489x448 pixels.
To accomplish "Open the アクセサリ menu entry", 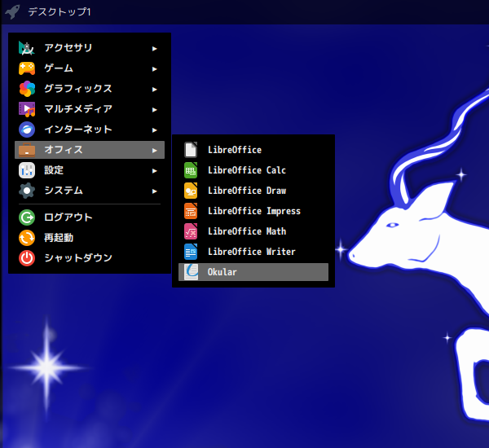I will (x=90, y=48).
